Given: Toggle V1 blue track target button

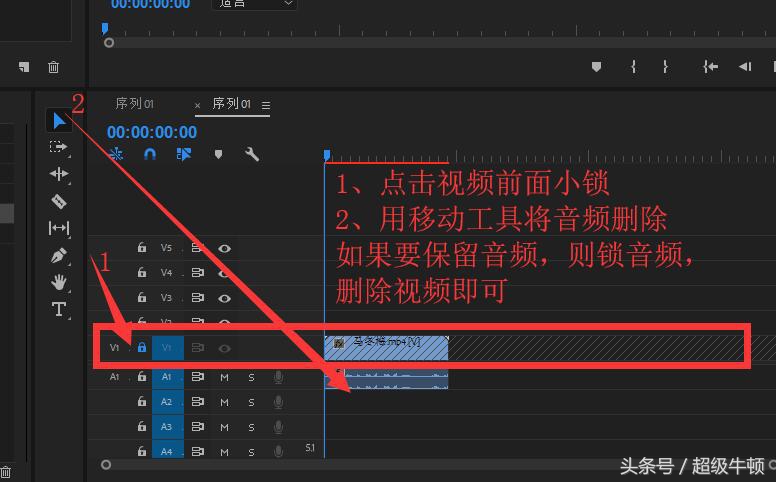Looking at the screenshot, I should click(167, 348).
